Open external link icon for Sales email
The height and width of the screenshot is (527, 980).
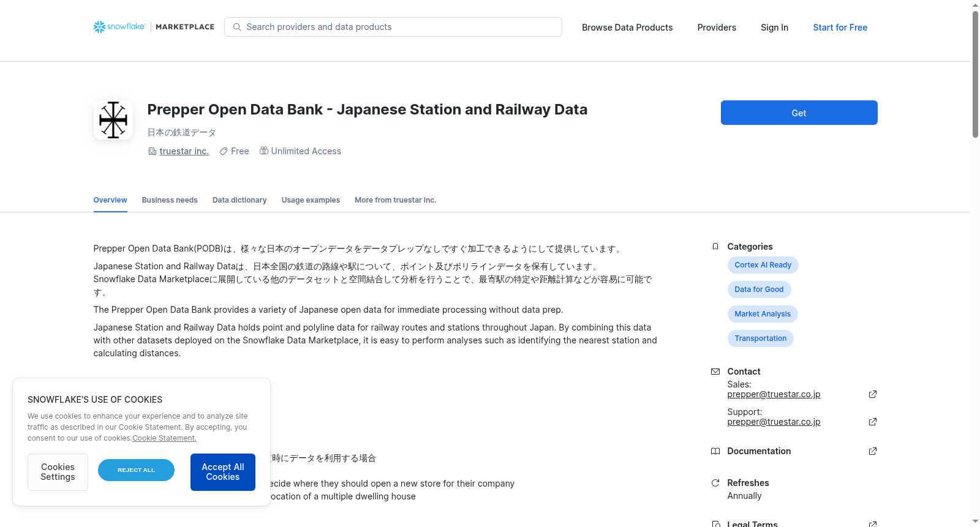(x=873, y=394)
